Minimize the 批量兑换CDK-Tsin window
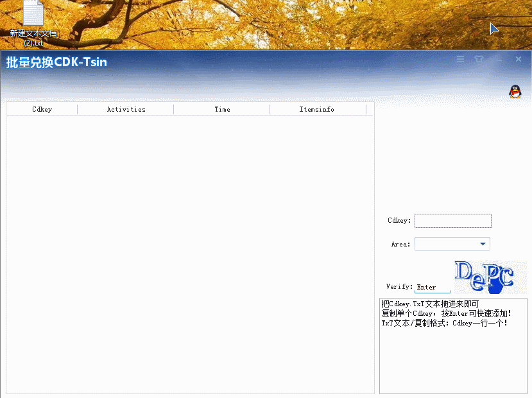Viewport: 532px width, 398px height. (499, 59)
